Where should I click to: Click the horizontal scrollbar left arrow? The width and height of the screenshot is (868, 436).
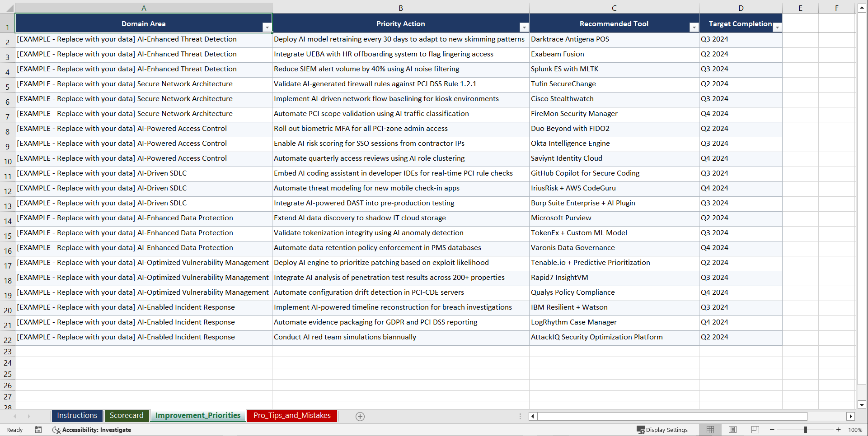(x=532, y=416)
